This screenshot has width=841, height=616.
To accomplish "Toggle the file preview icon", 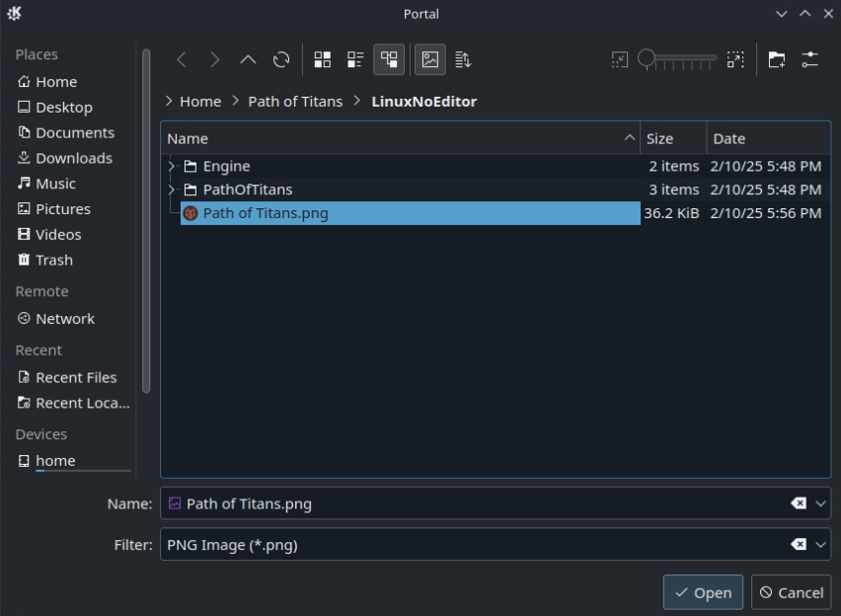I will pos(430,59).
